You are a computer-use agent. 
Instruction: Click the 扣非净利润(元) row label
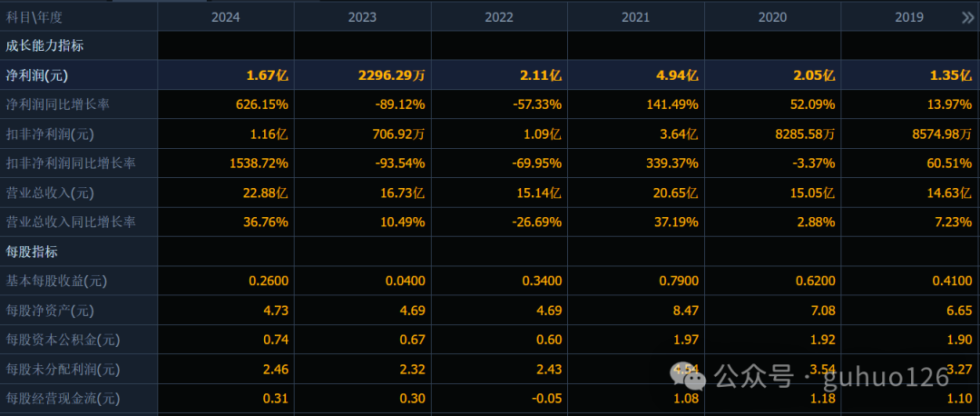tap(52, 134)
